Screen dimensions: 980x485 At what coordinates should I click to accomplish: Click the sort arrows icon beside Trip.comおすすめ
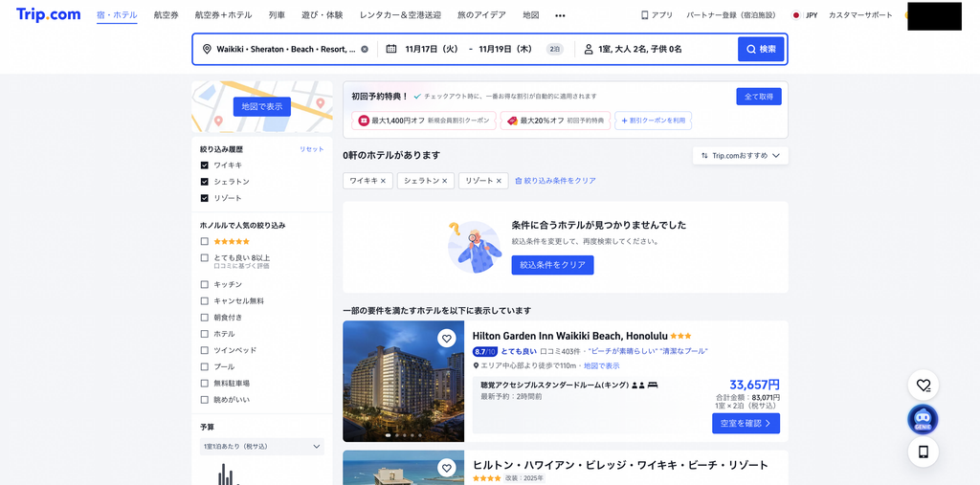tap(704, 156)
